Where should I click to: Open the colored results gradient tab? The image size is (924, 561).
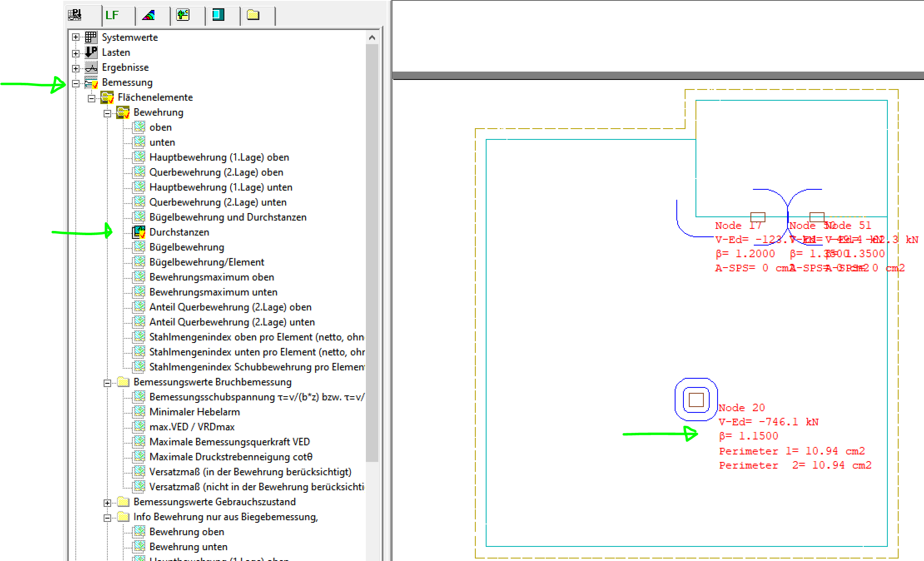click(148, 15)
